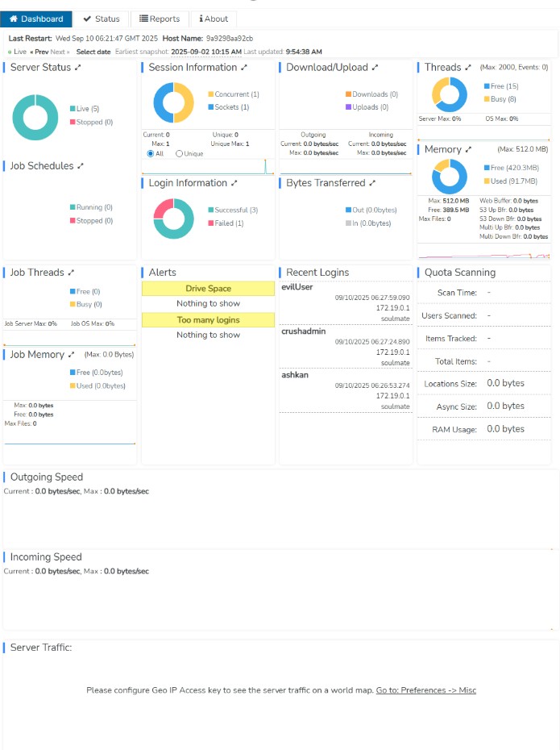The height and width of the screenshot is (750, 560).
Task: Follow the Preferences -> Misc link
Action: (x=425, y=690)
